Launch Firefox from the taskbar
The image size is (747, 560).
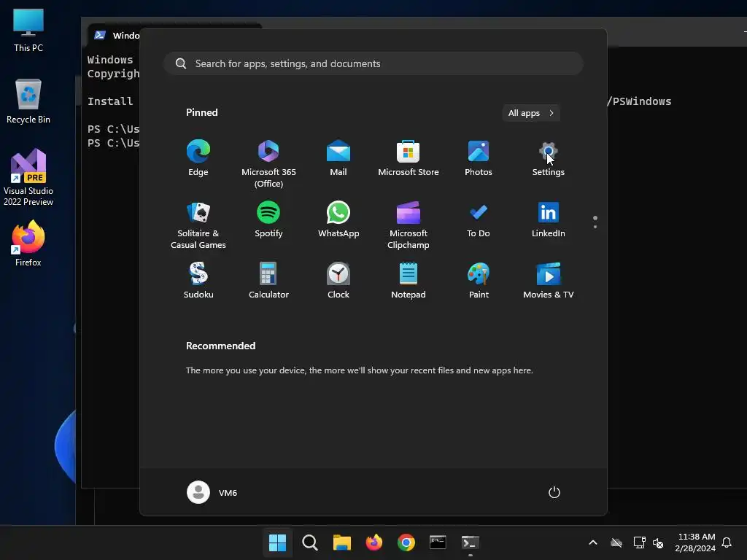coord(374,542)
